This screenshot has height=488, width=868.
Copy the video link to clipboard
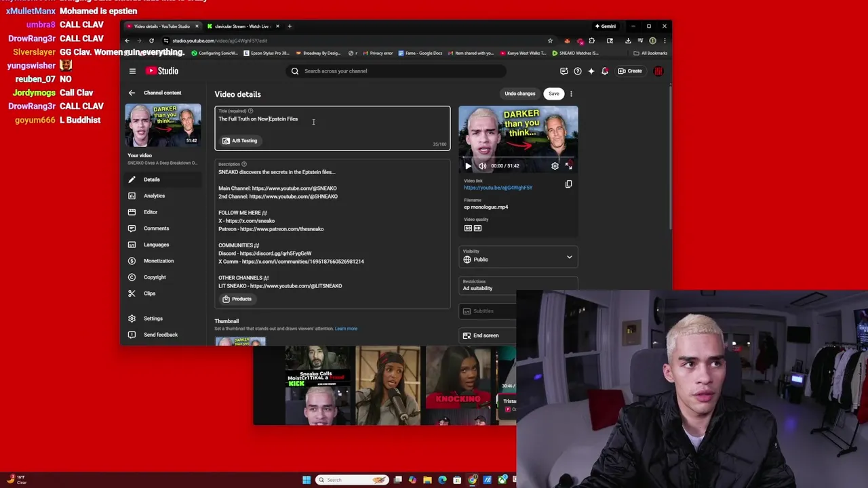point(568,184)
